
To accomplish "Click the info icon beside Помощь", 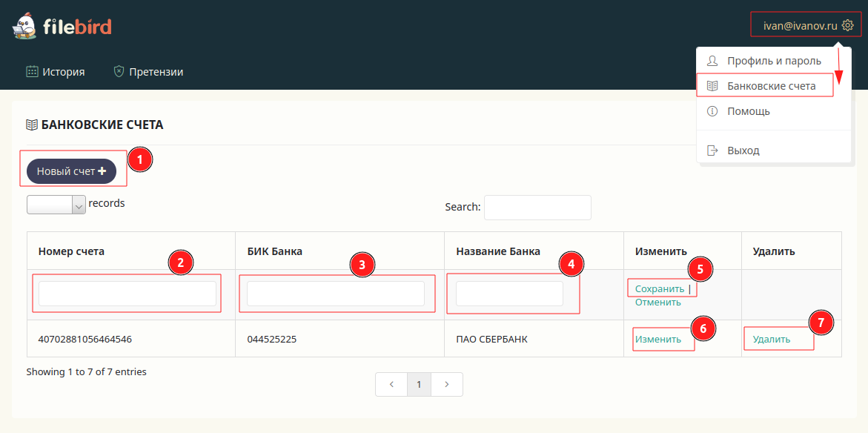I will pyautogui.click(x=712, y=111).
